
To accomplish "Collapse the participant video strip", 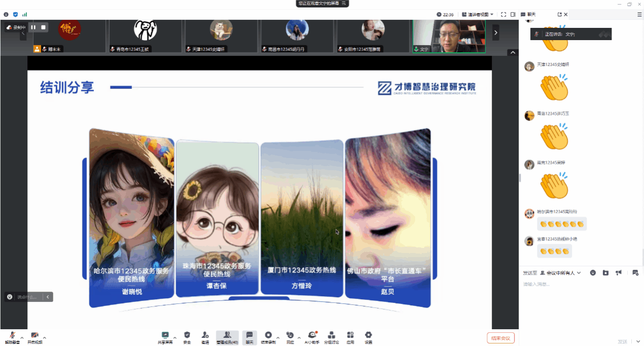I will point(513,53).
